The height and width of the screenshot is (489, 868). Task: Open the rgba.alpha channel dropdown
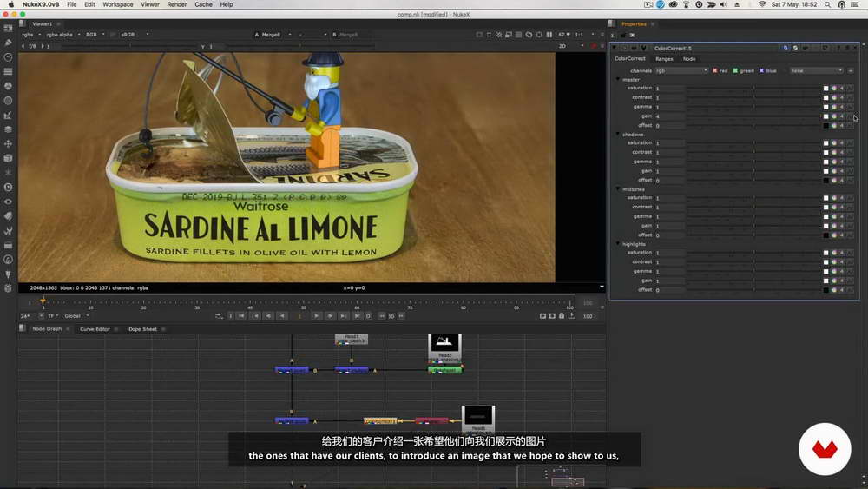63,35
